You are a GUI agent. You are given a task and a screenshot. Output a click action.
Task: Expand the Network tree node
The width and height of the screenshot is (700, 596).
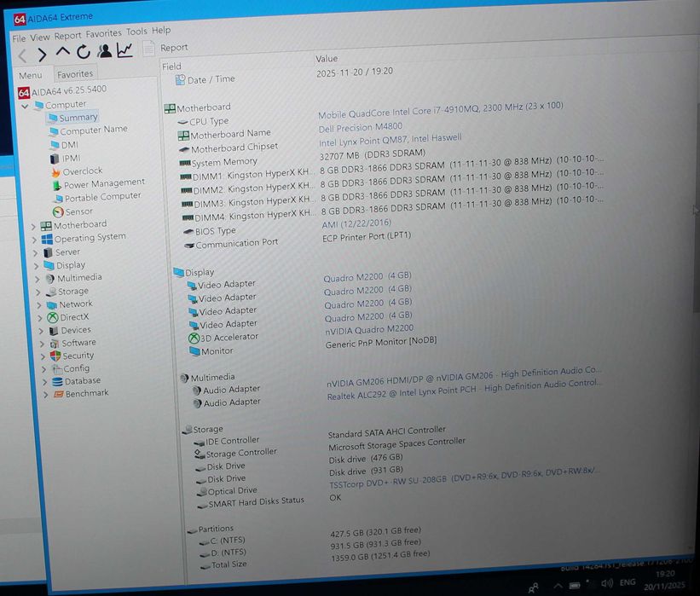coord(39,305)
